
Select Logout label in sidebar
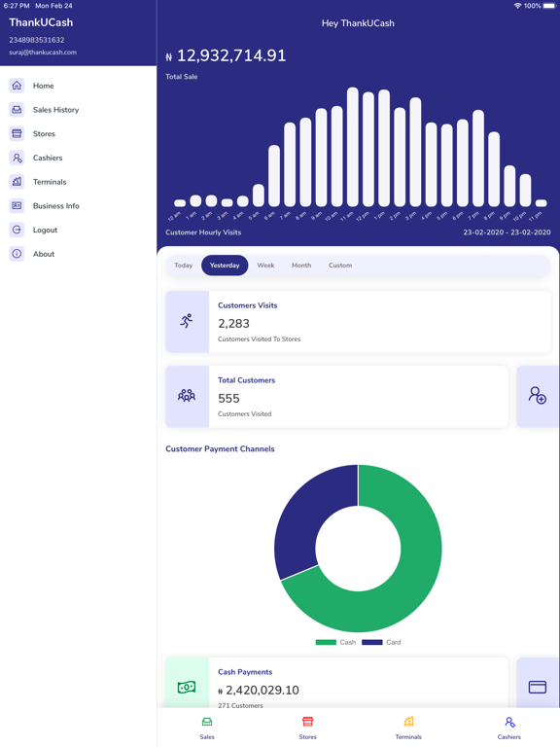pyautogui.click(x=46, y=231)
